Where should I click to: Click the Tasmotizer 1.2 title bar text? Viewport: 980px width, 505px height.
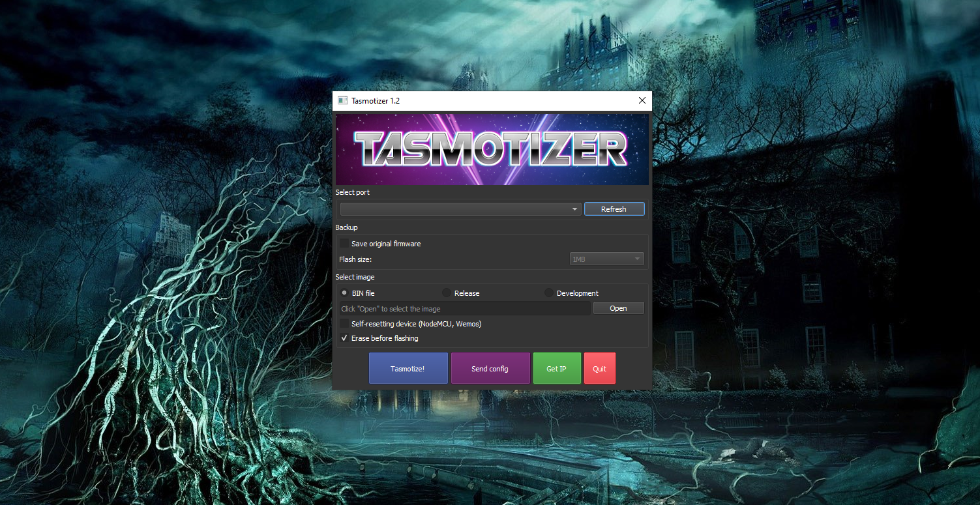click(x=376, y=100)
